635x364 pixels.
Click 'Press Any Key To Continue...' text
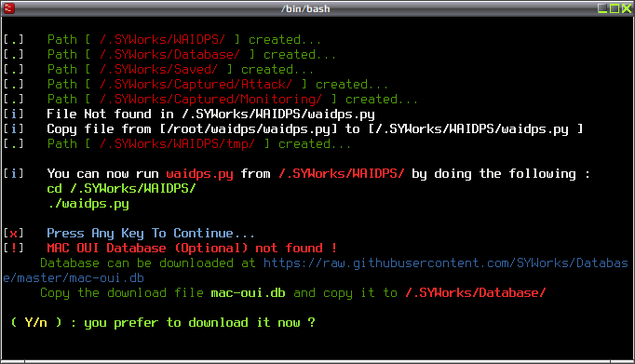[x=151, y=234]
